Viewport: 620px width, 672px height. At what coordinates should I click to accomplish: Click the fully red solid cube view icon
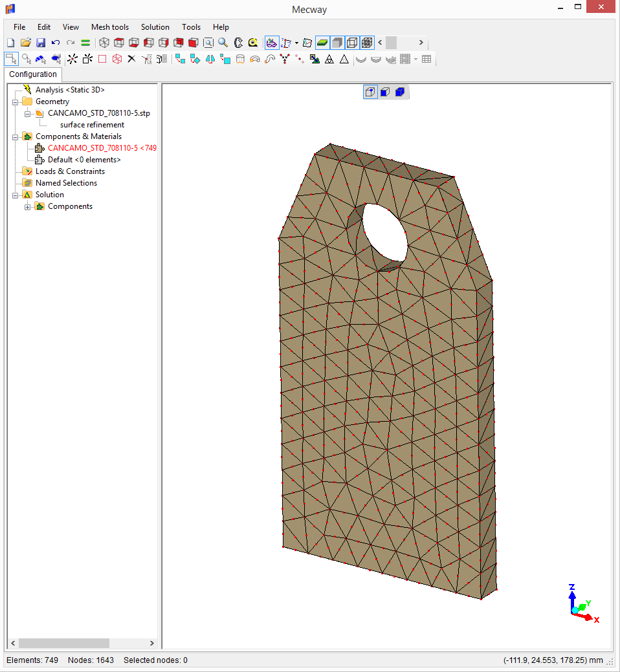coord(194,43)
